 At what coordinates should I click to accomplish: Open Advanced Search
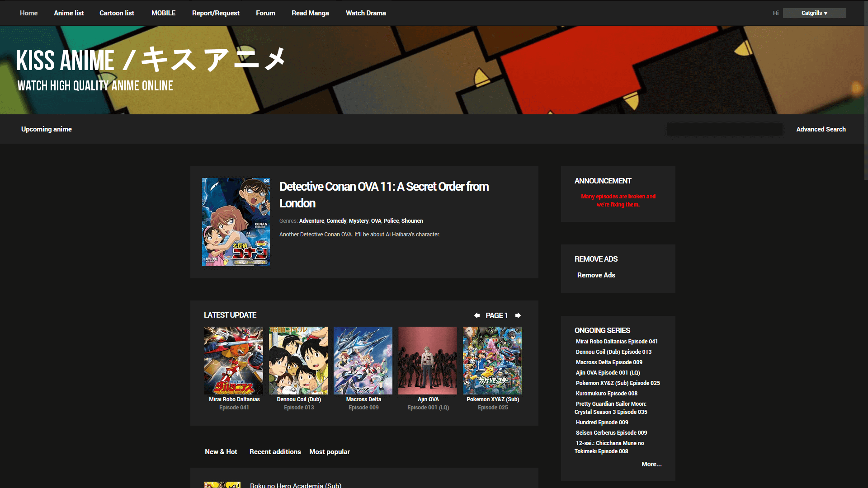821,129
